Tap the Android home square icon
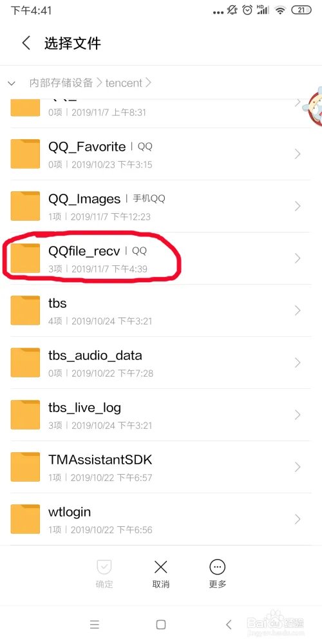Screen dimensions: 322x644 pyautogui.click(x=161, y=625)
